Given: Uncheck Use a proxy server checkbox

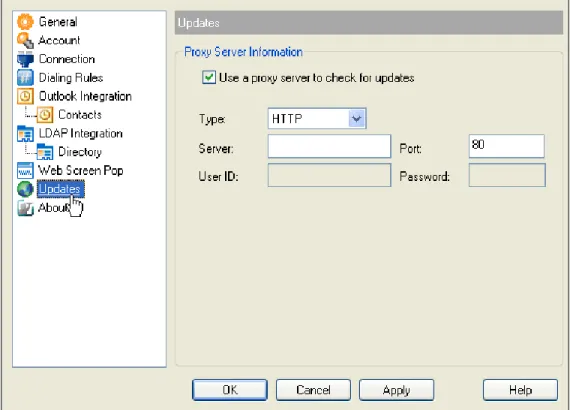Looking at the screenshot, I should (209, 77).
